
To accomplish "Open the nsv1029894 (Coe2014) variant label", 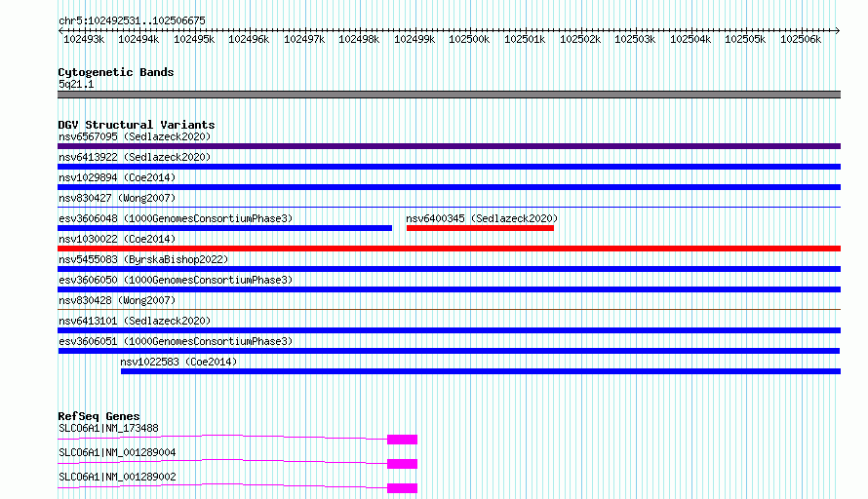I will (x=117, y=177).
